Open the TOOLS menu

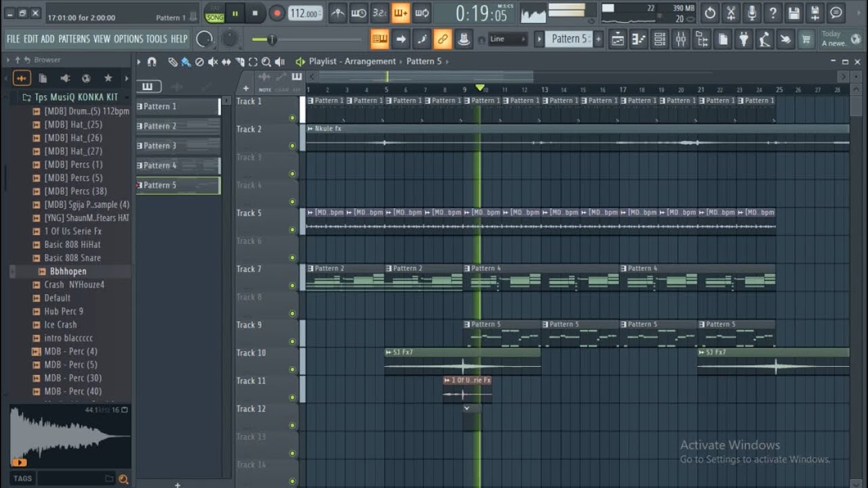[156, 39]
